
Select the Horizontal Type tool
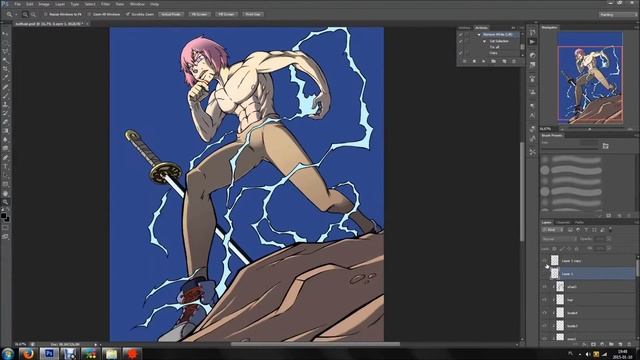click(x=5, y=167)
